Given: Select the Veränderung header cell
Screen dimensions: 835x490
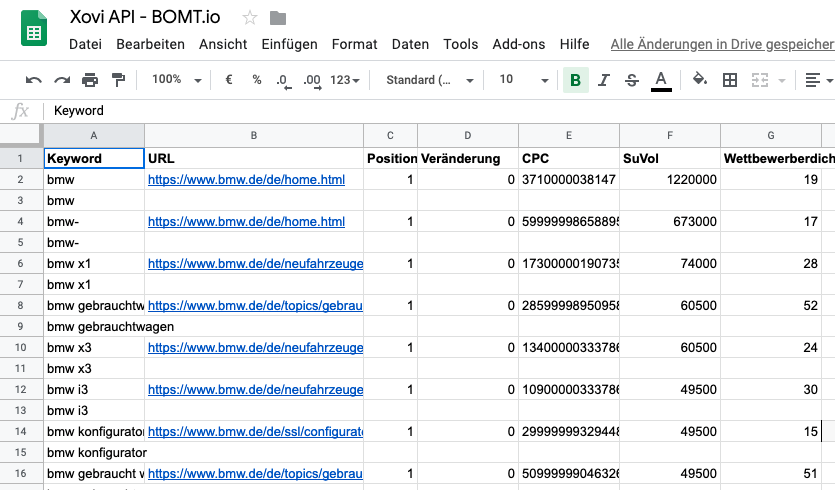Looking at the screenshot, I should 468,159.
